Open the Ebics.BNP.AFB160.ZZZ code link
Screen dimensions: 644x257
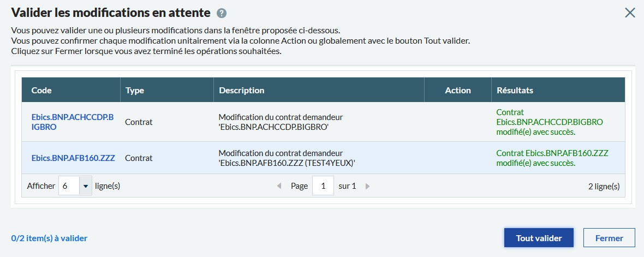[73, 158]
